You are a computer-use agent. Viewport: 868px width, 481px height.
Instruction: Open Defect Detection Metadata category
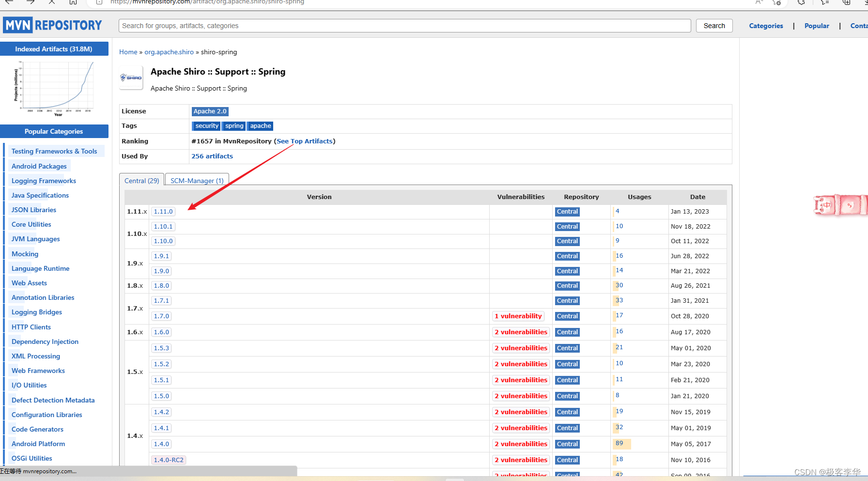(53, 400)
